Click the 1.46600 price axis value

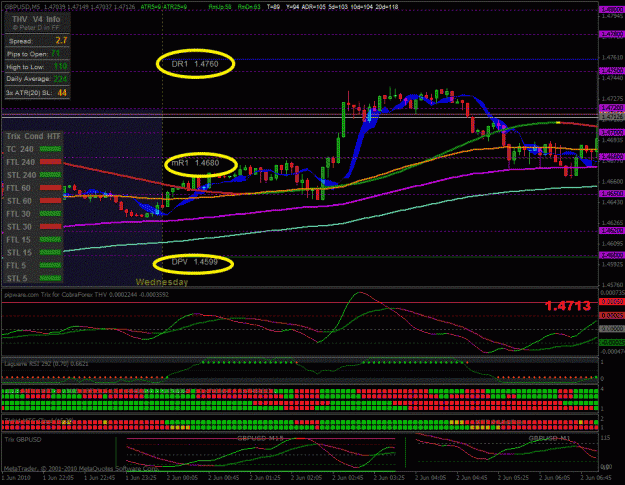point(612,181)
